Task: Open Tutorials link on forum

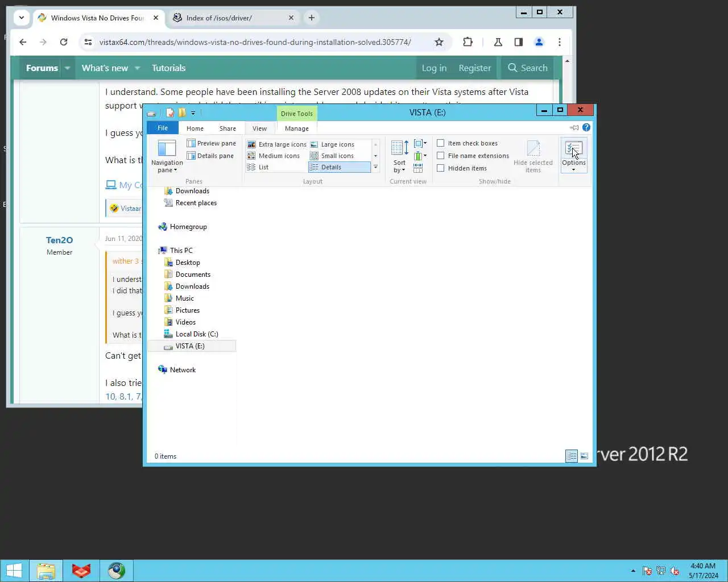Action: tap(169, 68)
